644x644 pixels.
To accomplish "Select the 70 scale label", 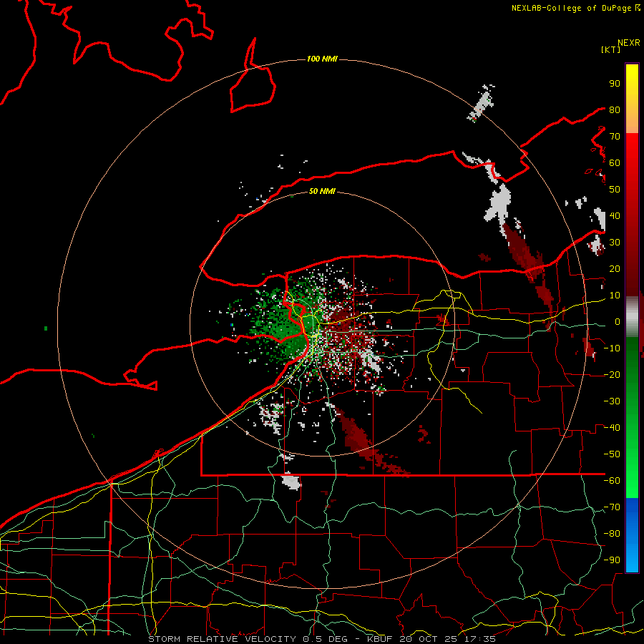I will tap(615, 137).
